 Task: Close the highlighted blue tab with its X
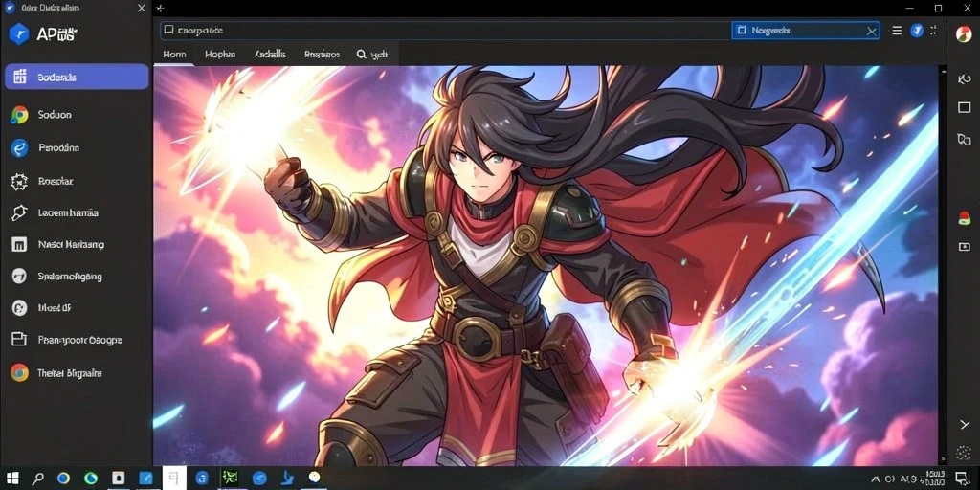pos(871,31)
